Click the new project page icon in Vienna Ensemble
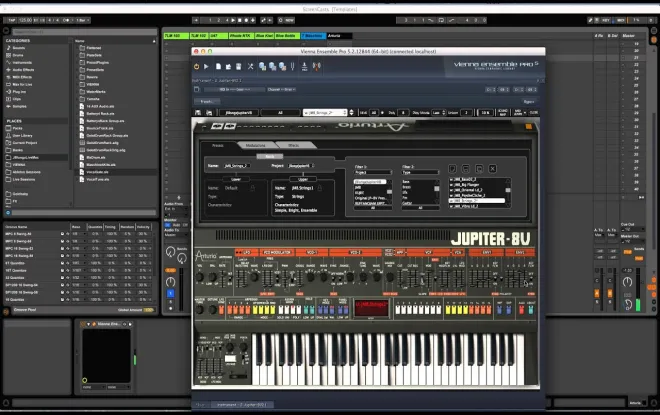Viewport: 660px width, 415px height. tap(218, 67)
